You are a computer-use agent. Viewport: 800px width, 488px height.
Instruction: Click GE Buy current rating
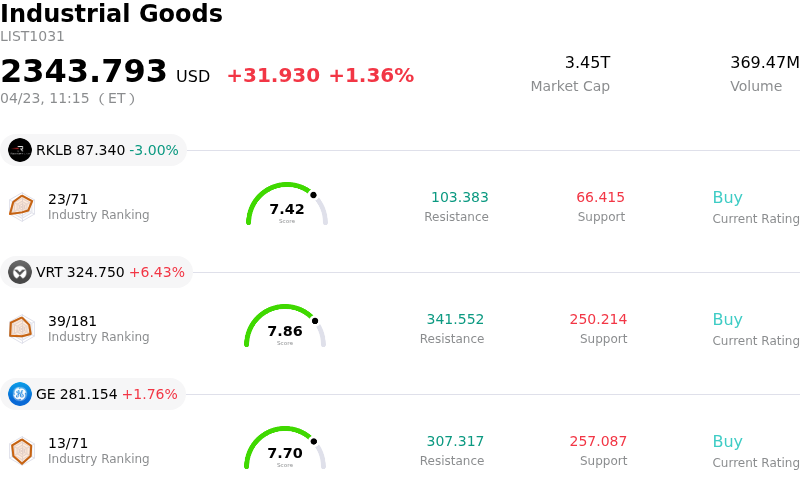[x=727, y=442]
